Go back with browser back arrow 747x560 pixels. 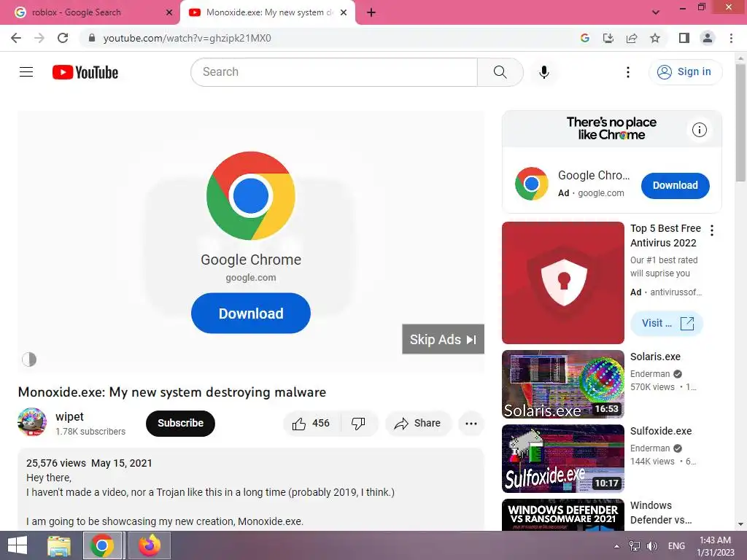point(16,38)
